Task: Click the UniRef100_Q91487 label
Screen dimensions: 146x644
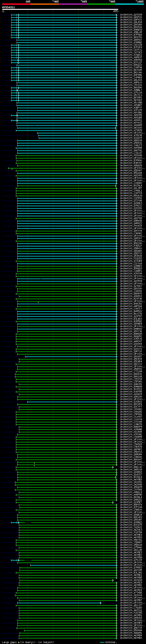Action: click(131, 357)
